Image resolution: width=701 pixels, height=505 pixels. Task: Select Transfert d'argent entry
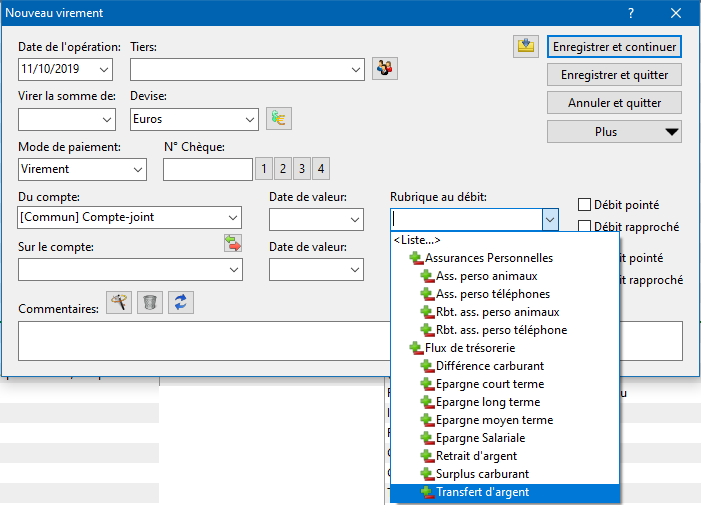pyautogui.click(x=505, y=492)
